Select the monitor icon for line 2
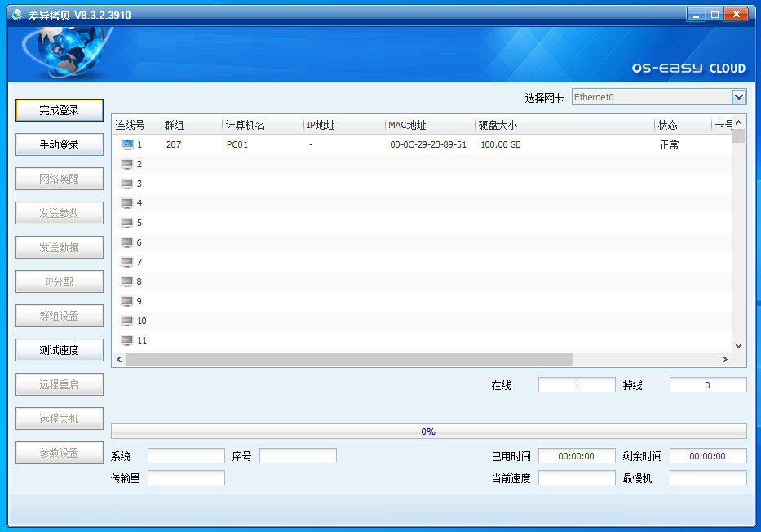 coord(127,164)
